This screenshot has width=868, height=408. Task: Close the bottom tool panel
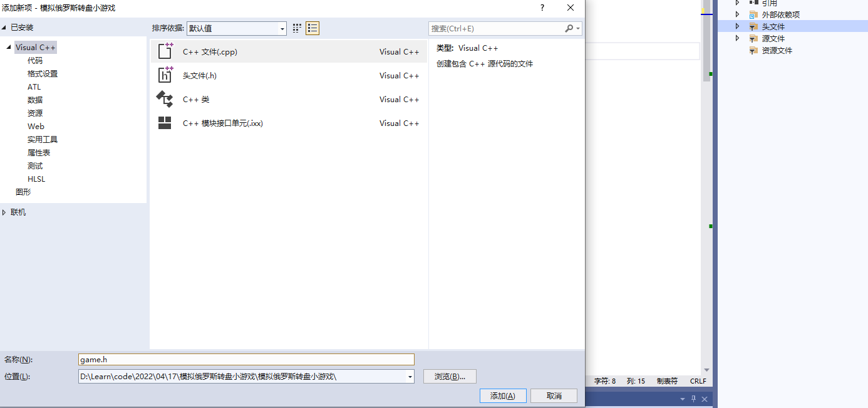(x=705, y=399)
